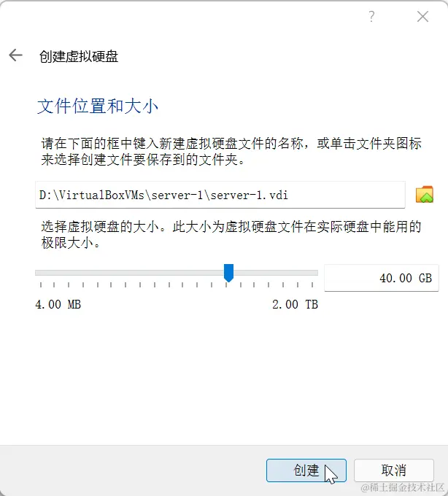Click the file name instruction paragraph

coord(231,152)
